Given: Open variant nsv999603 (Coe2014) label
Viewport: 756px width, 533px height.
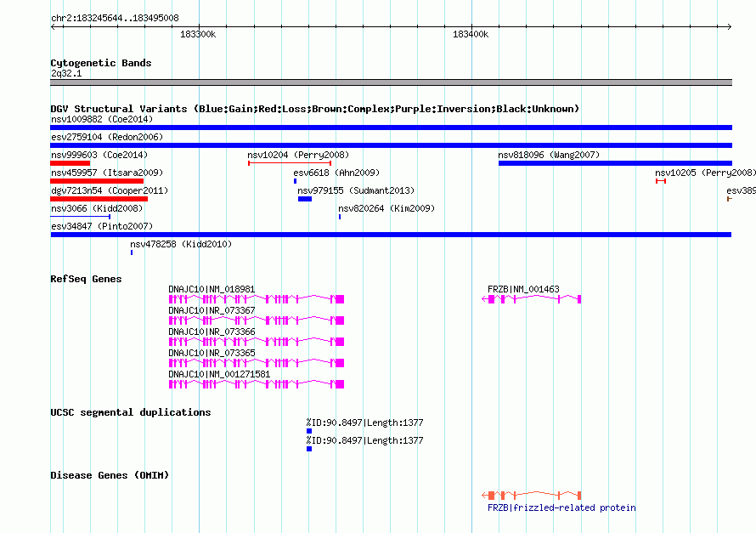Looking at the screenshot, I should (99, 155).
